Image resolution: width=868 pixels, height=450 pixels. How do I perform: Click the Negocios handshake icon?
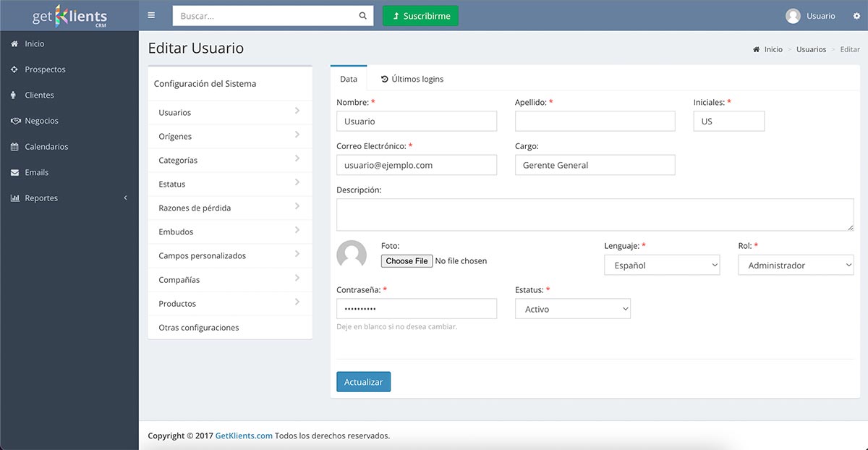14,121
